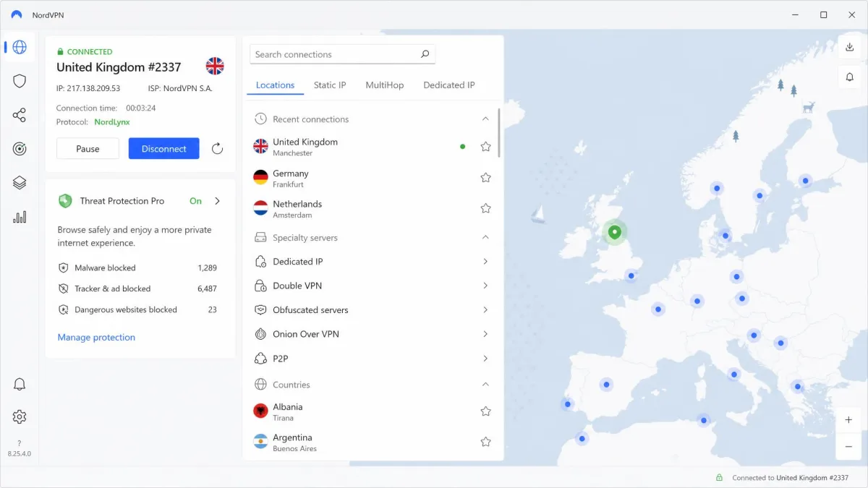Click the Albania flag icon
868x488 pixels.
[x=260, y=411]
